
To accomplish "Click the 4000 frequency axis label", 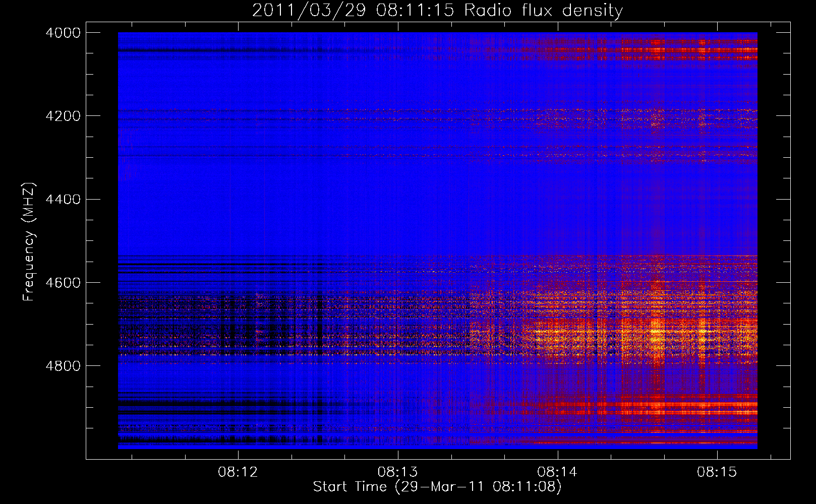I will click(x=63, y=33).
